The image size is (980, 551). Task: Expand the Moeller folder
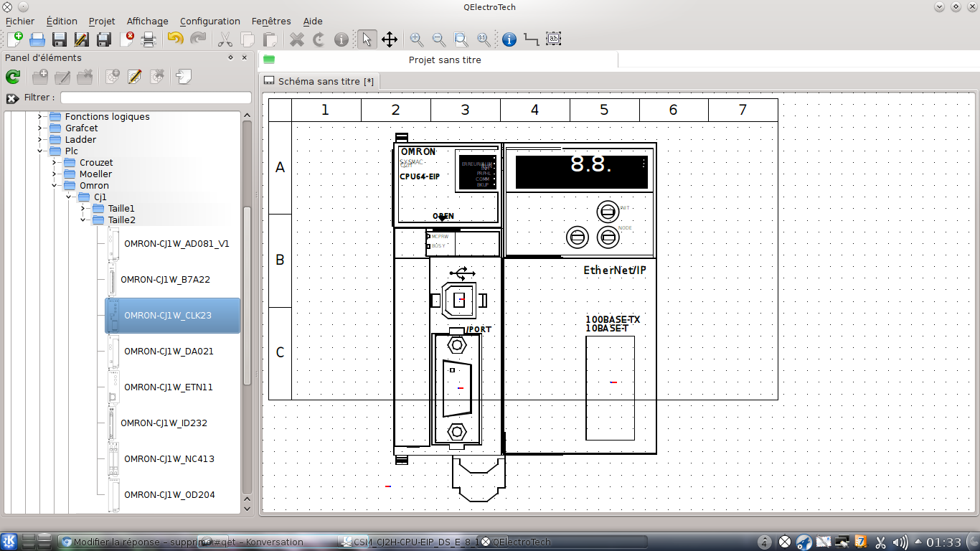coord(54,174)
